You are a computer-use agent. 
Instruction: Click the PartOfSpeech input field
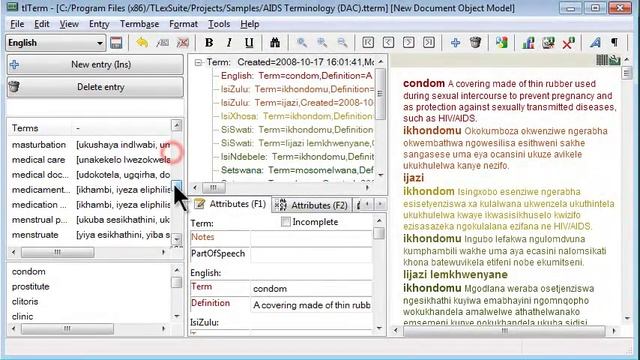[311, 254]
